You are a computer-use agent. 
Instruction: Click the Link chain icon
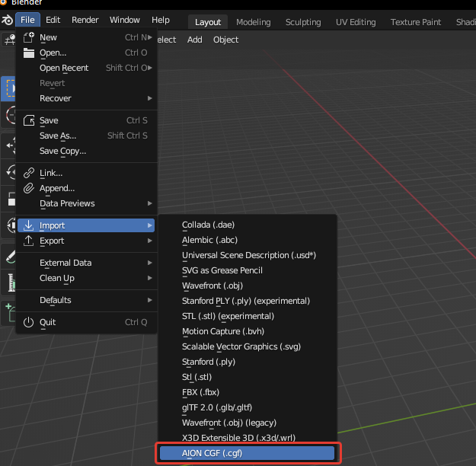tap(29, 173)
